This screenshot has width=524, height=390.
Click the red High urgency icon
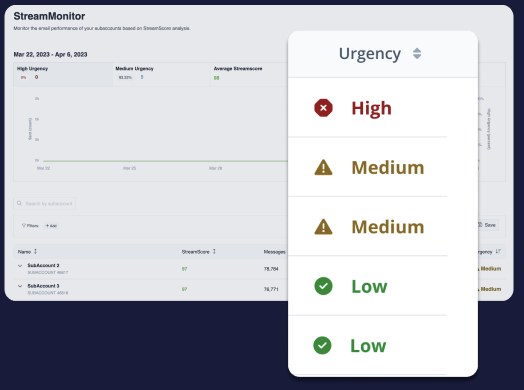323,108
